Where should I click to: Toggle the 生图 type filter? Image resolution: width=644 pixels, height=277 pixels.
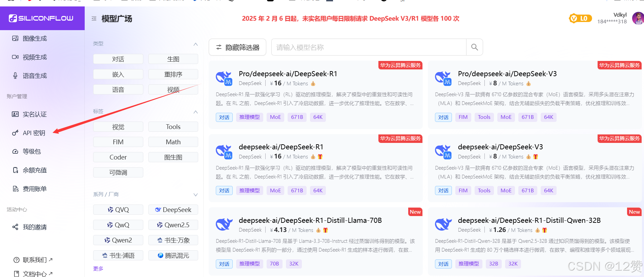point(173,59)
